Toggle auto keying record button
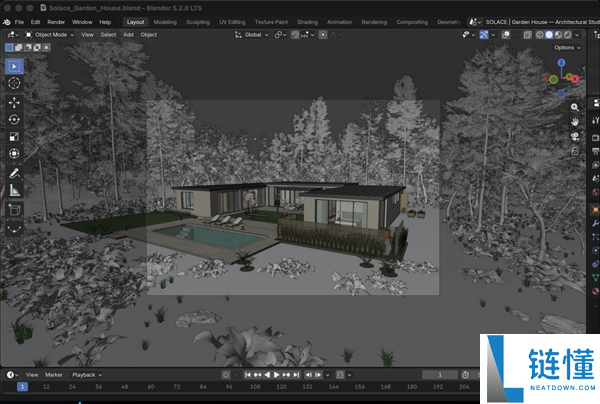 pos(226,375)
